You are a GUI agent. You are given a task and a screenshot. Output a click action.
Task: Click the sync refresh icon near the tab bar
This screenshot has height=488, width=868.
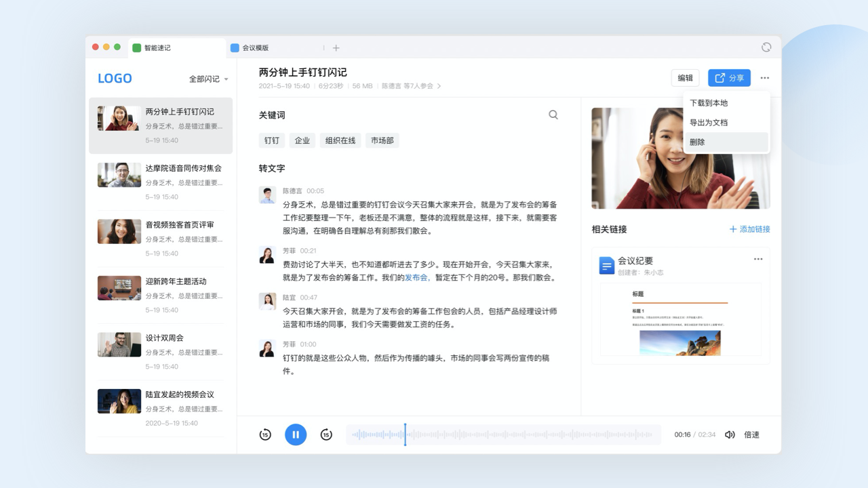(766, 47)
